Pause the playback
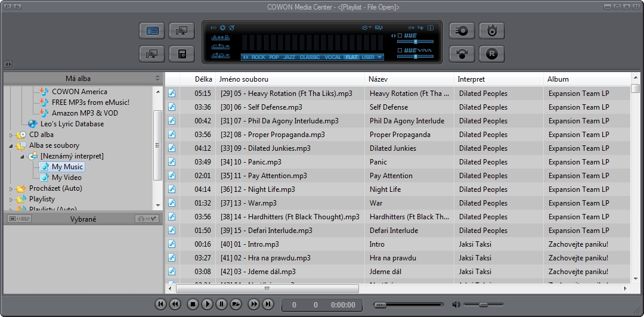This screenshot has width=644, height=317. [x=221, y=304]
